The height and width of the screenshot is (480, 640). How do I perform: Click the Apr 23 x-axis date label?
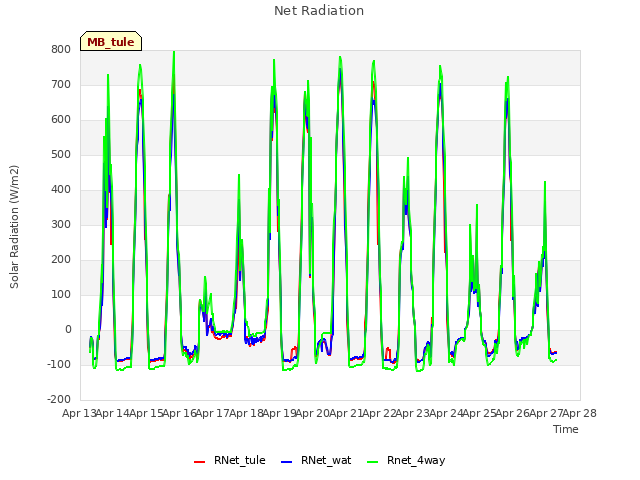point(413,413)
